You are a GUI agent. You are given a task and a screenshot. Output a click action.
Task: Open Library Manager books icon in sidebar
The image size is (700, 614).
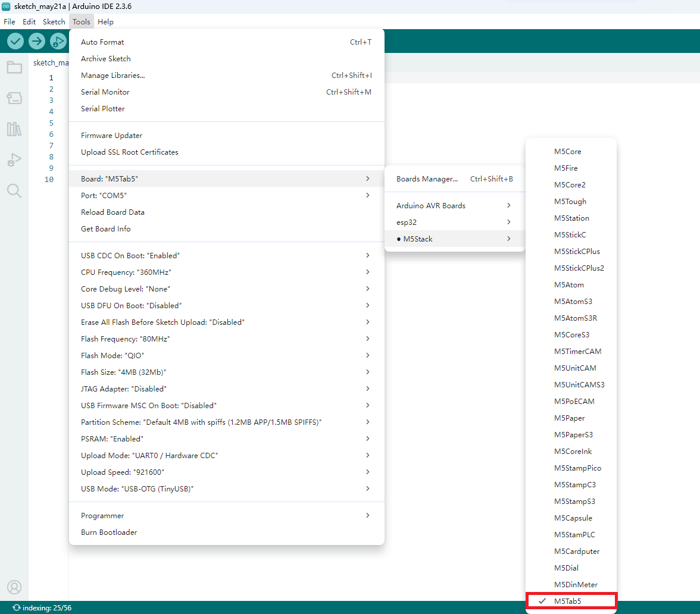click(14, 129)
